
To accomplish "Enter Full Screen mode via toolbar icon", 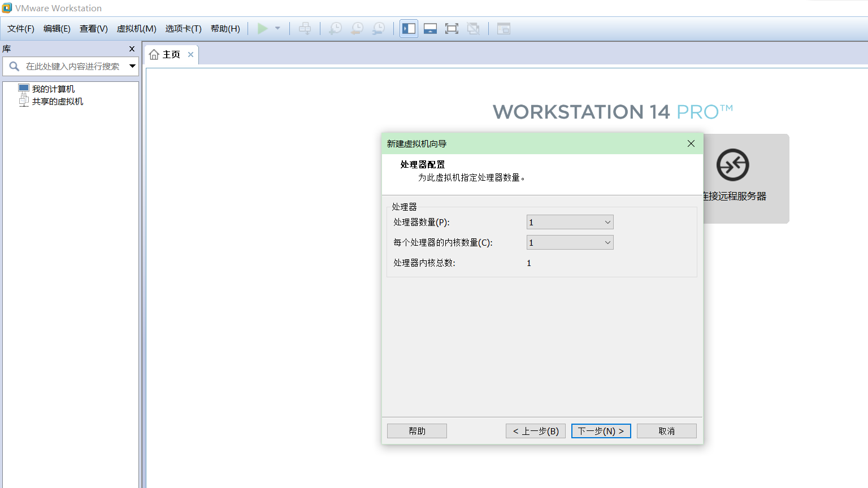I will (x=452, y=28).
